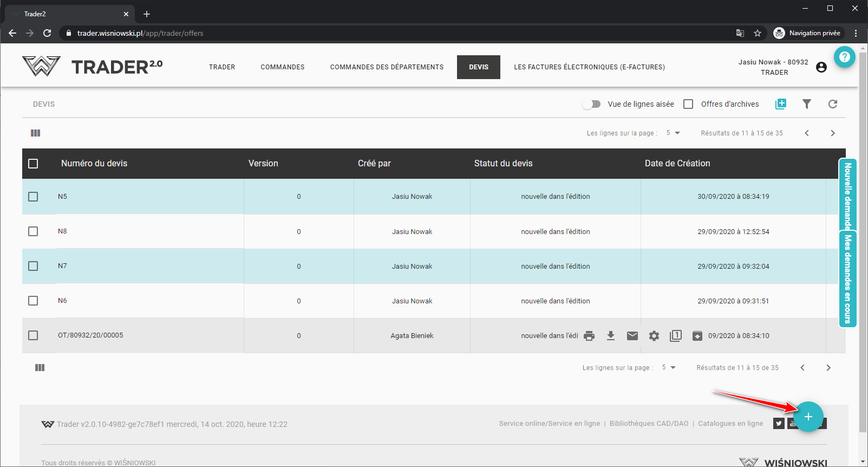Screen dimensions: 868x467
Task: Click the print icon in the OT/80932/20/00005 row
Action: point(589,336)
